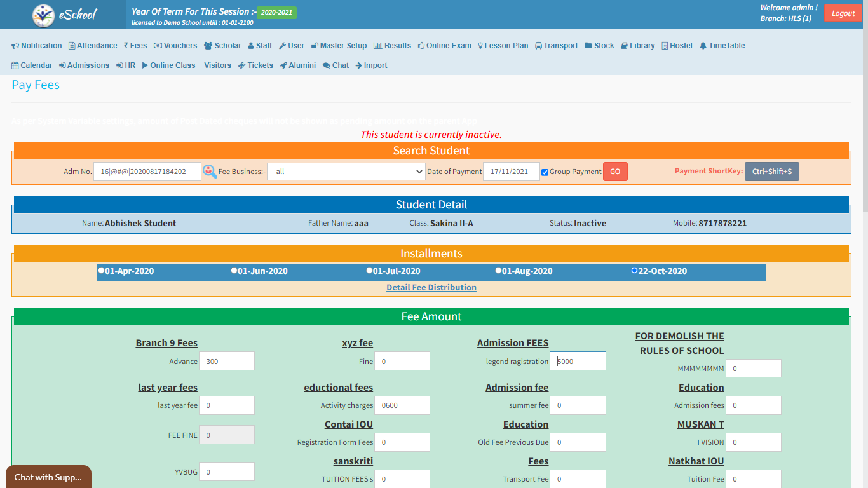
Task: Select the 22-Oct-2020 installment radio
Action: (x=634, y=270)
